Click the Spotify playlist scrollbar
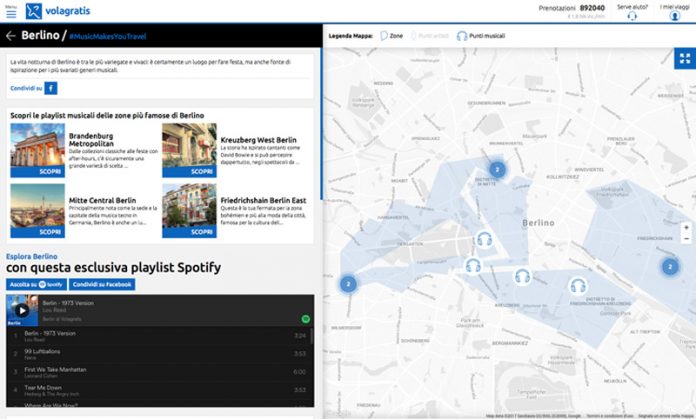The height and width of the screenshot is (419, 696). 312,336
